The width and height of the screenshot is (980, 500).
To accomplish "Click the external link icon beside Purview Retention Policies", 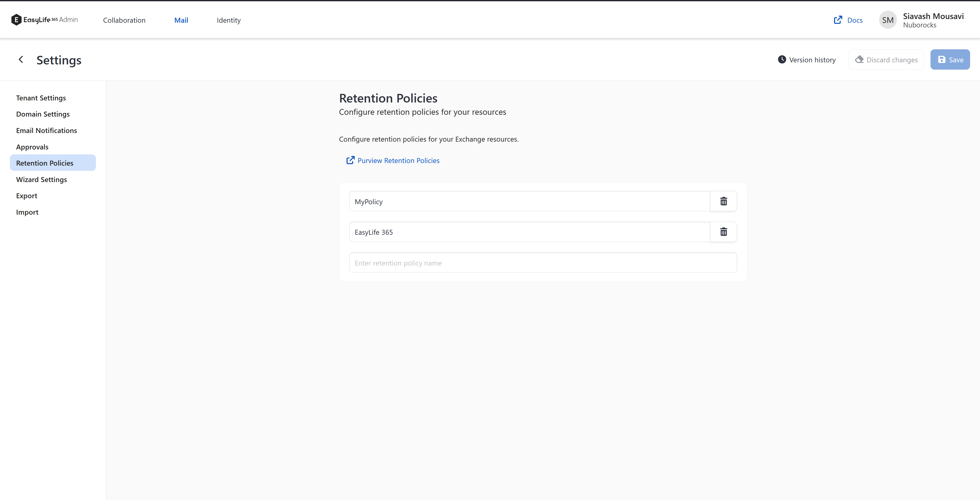I will (350, 160).
